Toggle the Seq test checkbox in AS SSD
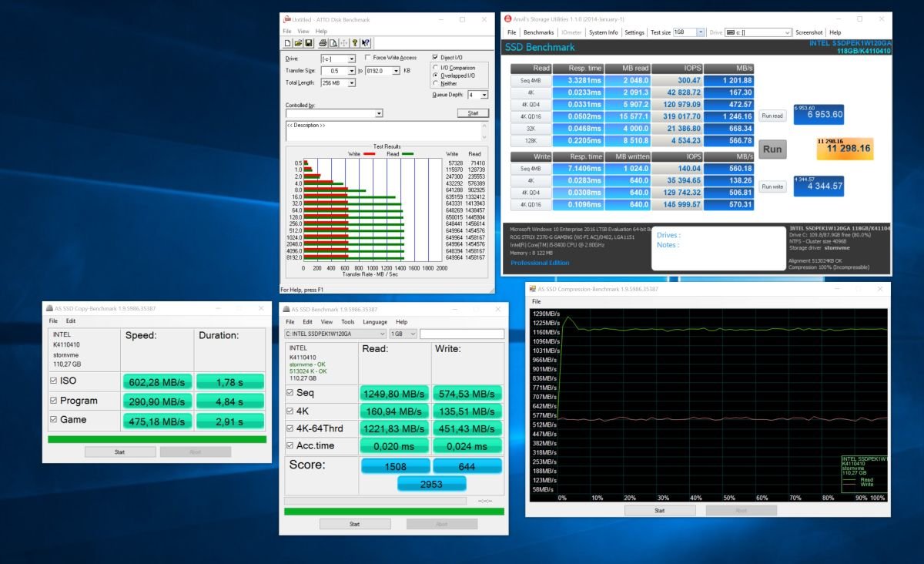 [x=290, y=393]
